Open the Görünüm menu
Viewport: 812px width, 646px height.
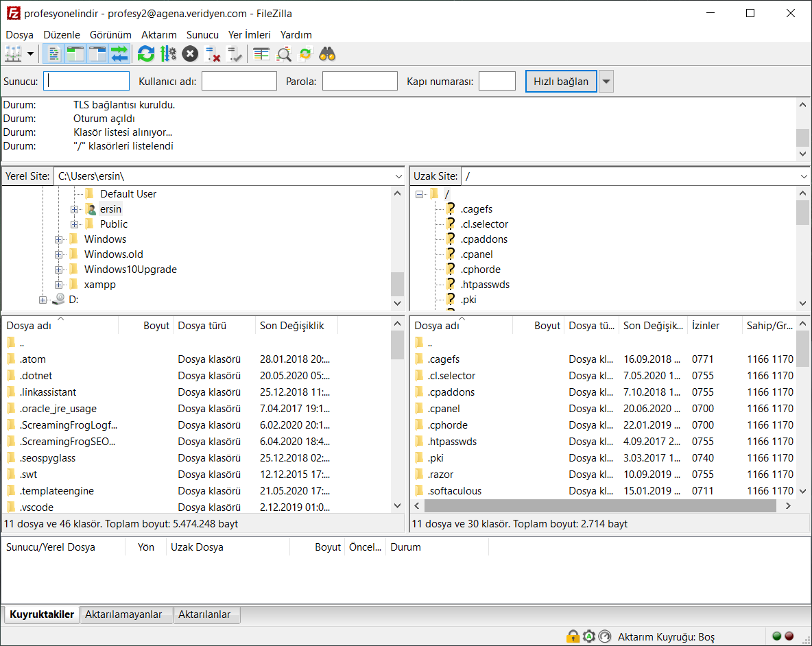(110, 35)
